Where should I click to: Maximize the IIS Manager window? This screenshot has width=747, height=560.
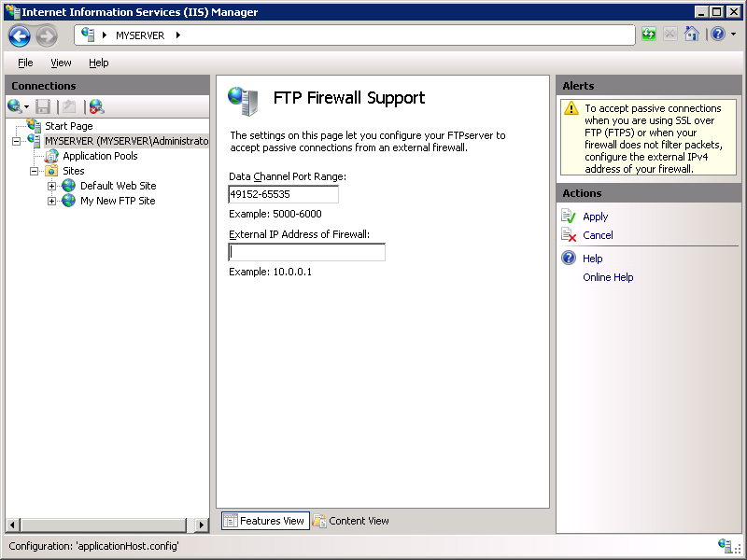[x=716, y=11]
